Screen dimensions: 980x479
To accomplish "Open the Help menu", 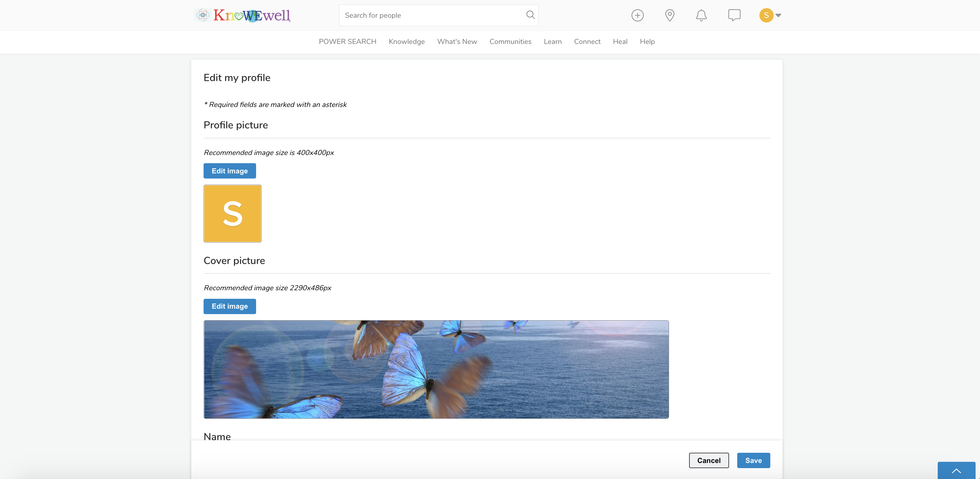I will (x=647, y=42).
